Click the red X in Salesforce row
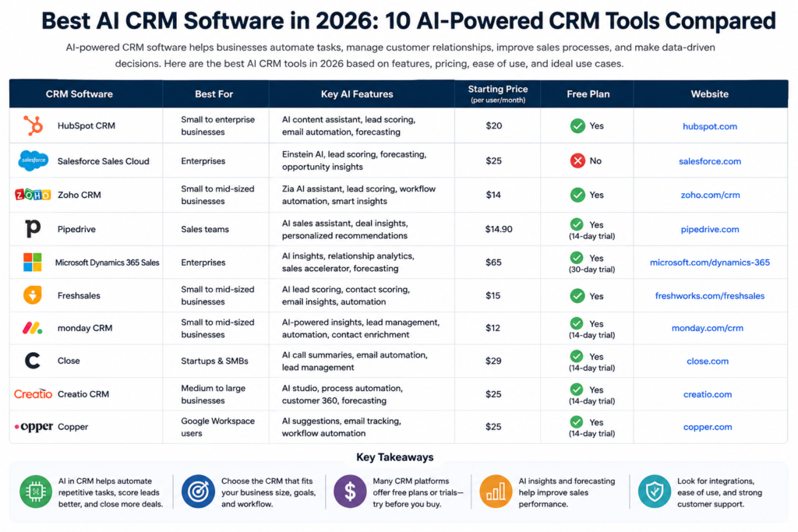This screenshot has width=798, height=532. click(577, 160)
